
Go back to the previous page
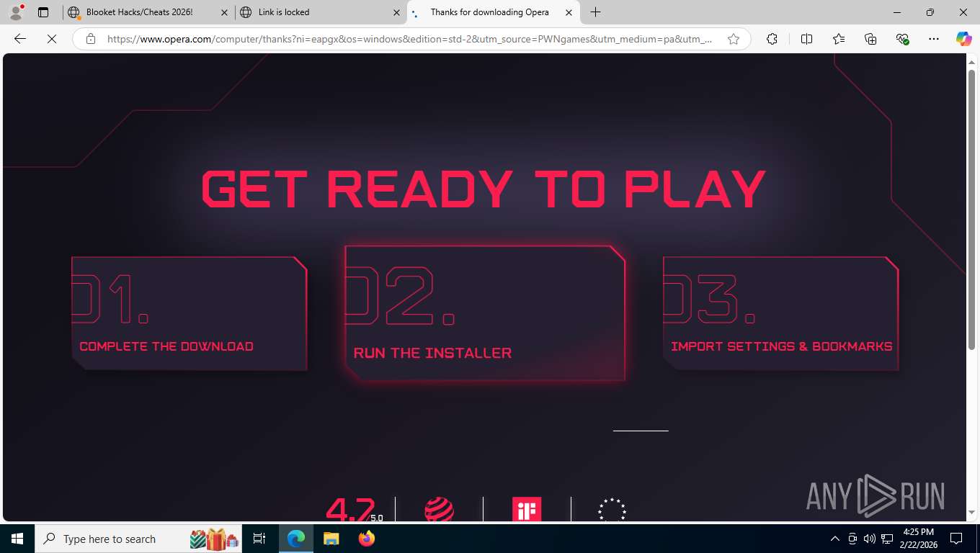pyautogui.click(x=20, y=39)
